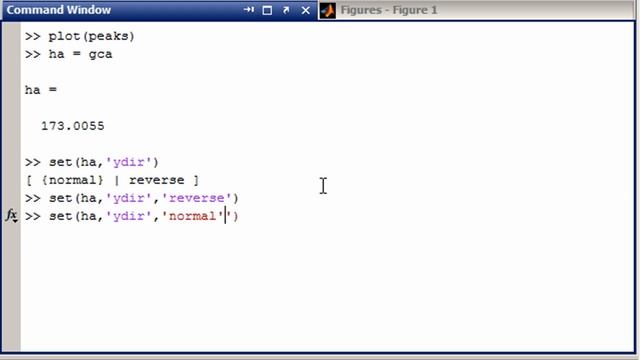Click the 'ha = gca' command line
The image size is (640, 360).
pyautogui.click(x=69, y=54)
